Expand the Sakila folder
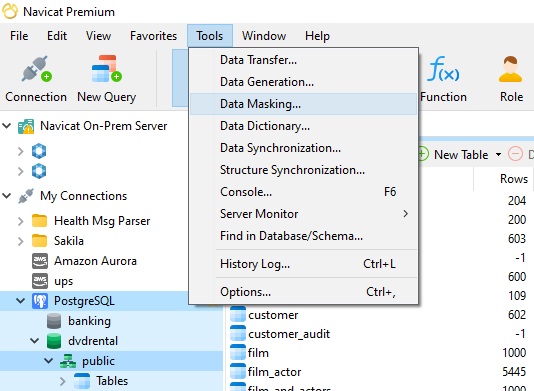This screenshot has width=534, height=391. click(x=20, y=241)
